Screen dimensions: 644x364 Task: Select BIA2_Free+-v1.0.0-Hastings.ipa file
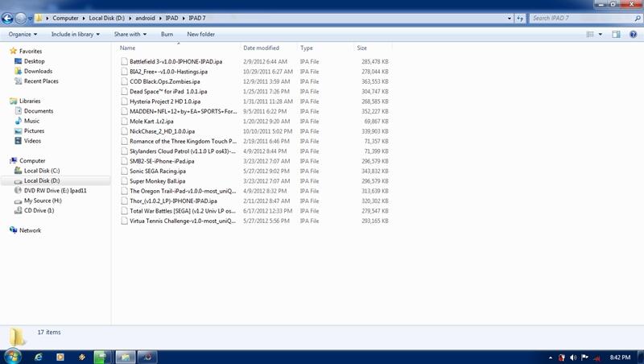click(x=169, y=72)
